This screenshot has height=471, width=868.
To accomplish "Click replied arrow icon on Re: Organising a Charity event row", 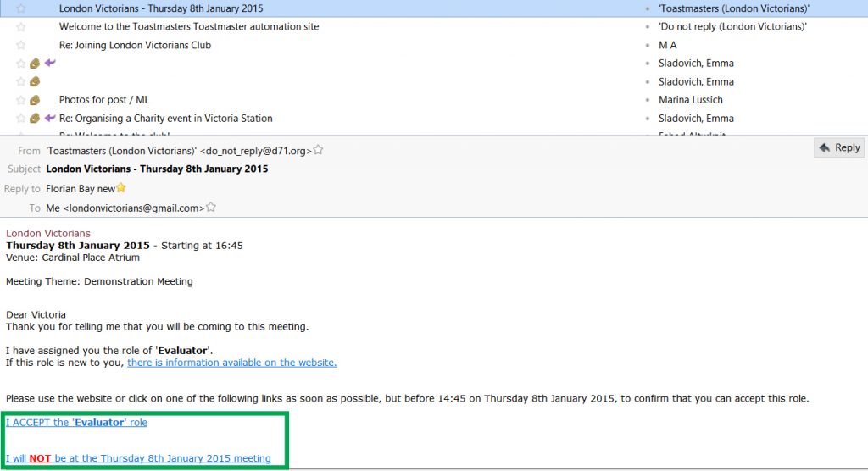I will 50,118.
